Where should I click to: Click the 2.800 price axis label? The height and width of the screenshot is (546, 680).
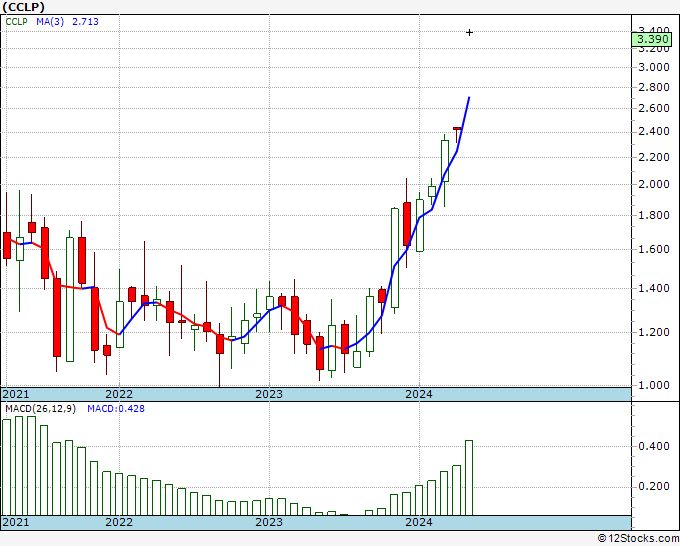pyautogui.click(x=654, y=87)
